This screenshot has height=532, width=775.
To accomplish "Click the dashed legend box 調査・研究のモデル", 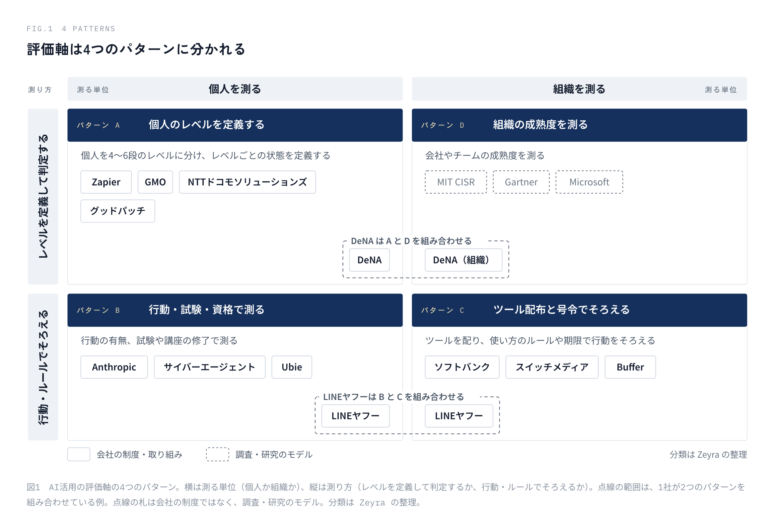I will [217, 454].
